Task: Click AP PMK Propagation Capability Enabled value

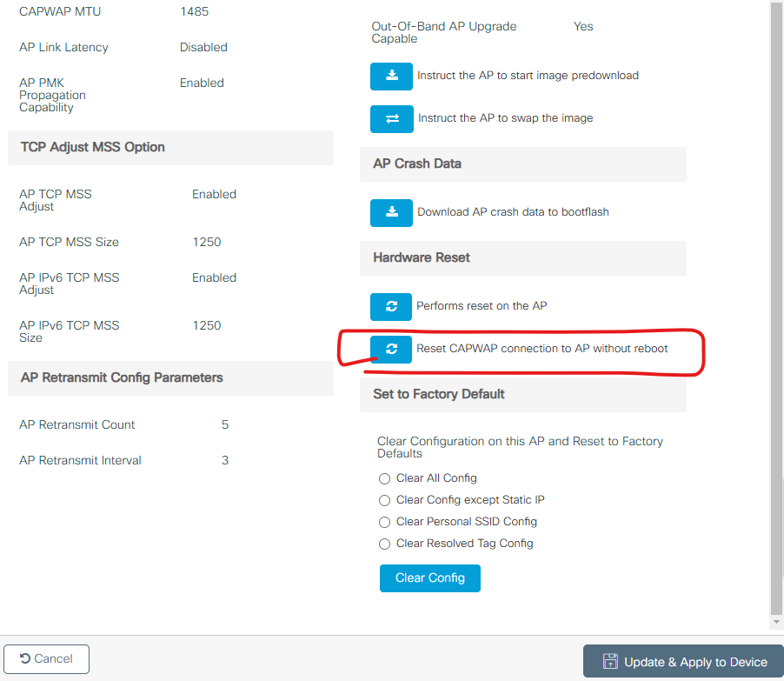Action: point(202,83)
